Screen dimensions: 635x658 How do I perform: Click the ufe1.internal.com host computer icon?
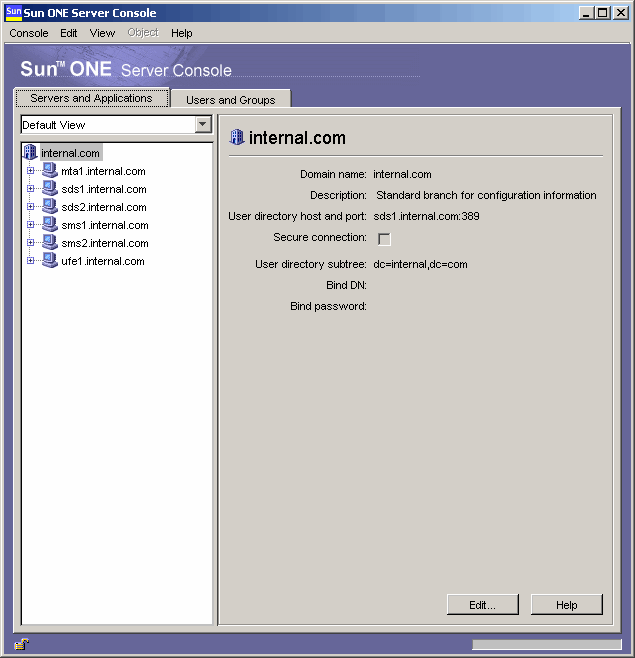(49, 261)
